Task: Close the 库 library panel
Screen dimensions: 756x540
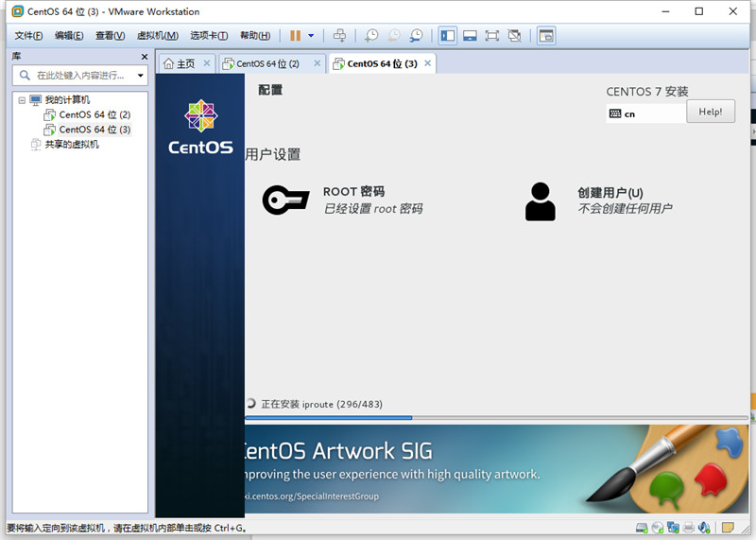Action: (145, 57)
